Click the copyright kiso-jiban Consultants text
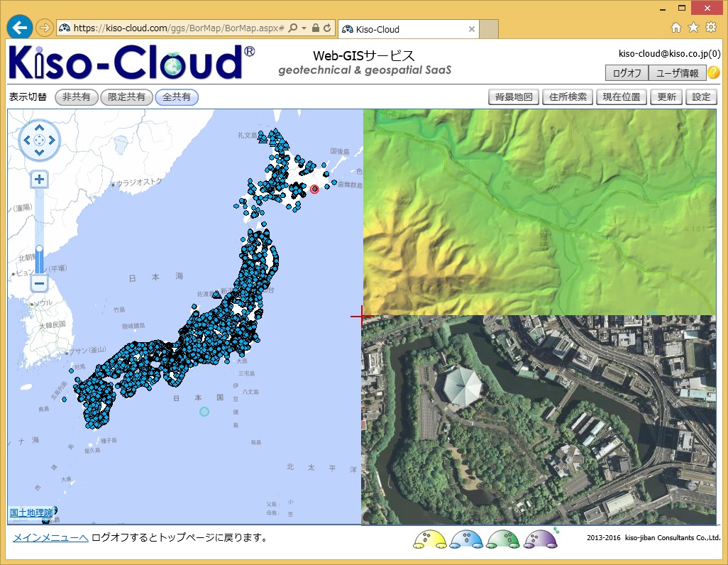Viewport: 728px width, 565px height. click(x=653, y=537)
